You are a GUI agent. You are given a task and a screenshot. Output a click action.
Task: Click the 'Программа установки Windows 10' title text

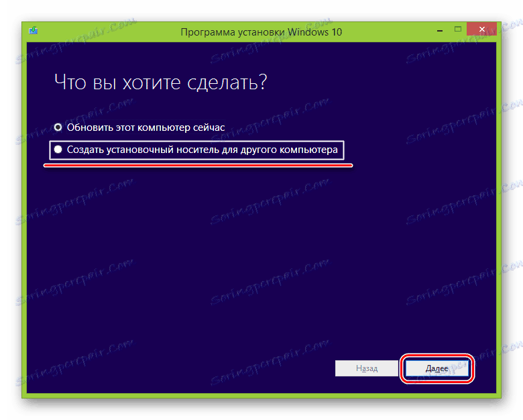pos(261,32)
